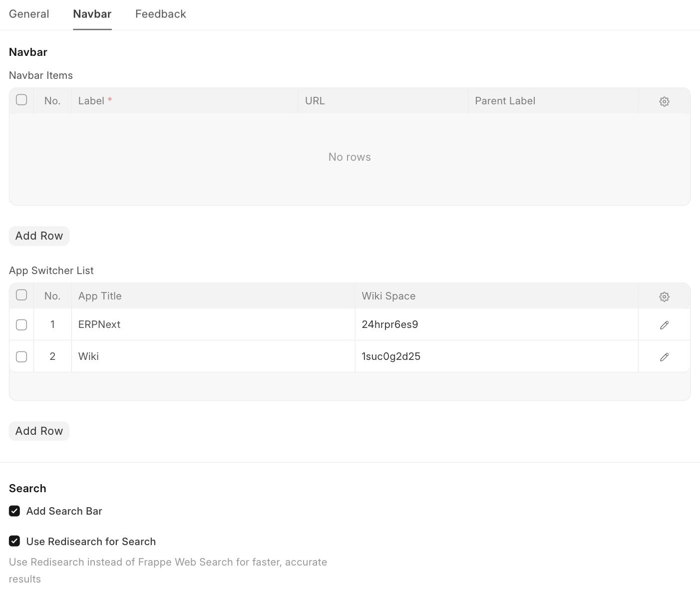Switch to the General tab
Image resolution: width=700 pixels, height=597 pixels.
29,14
